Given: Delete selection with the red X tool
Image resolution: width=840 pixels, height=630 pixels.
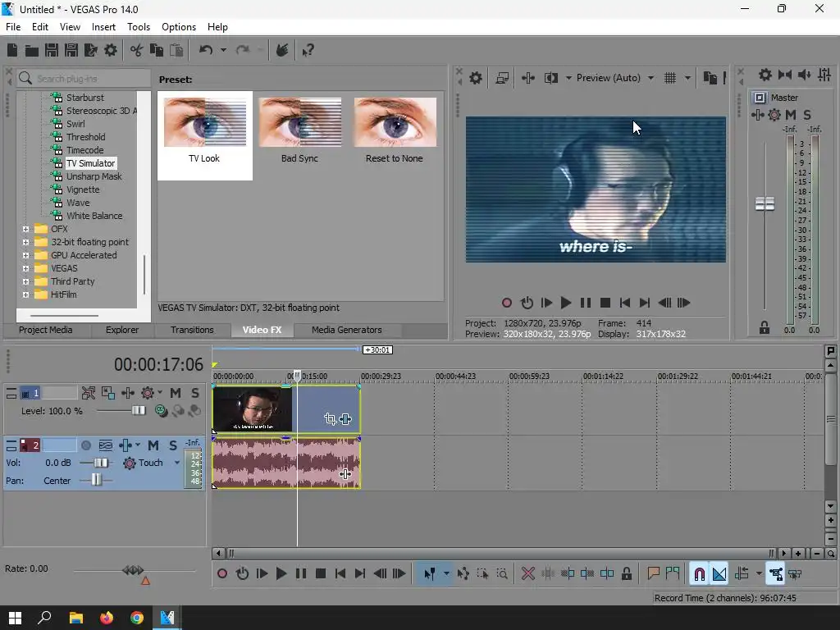Looking at the screenshot, I should pyautogui.click(x=527, y=573).
